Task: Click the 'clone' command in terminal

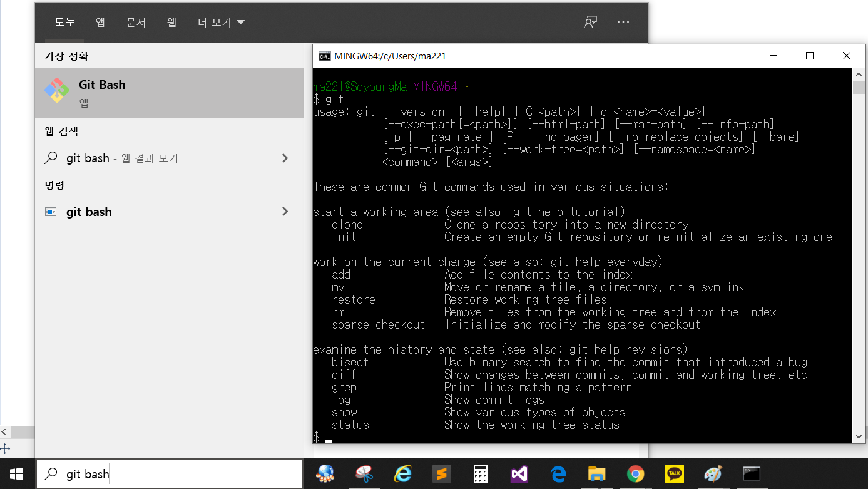Action: pos(347,224)
